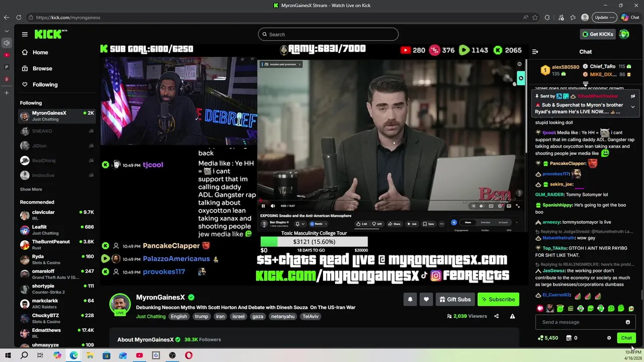Image resolution: width=644 pixels, height=362 pixels.
Task: Refresh the browser page
Action: 19,17
